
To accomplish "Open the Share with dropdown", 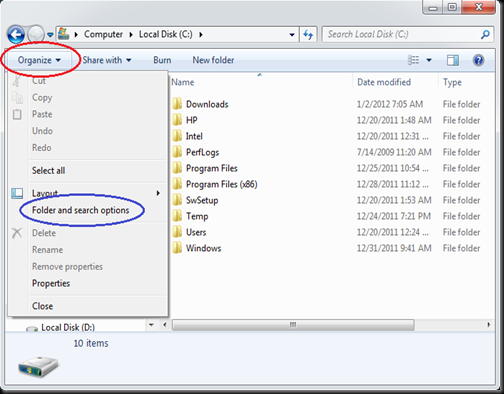I will point(107,60).
